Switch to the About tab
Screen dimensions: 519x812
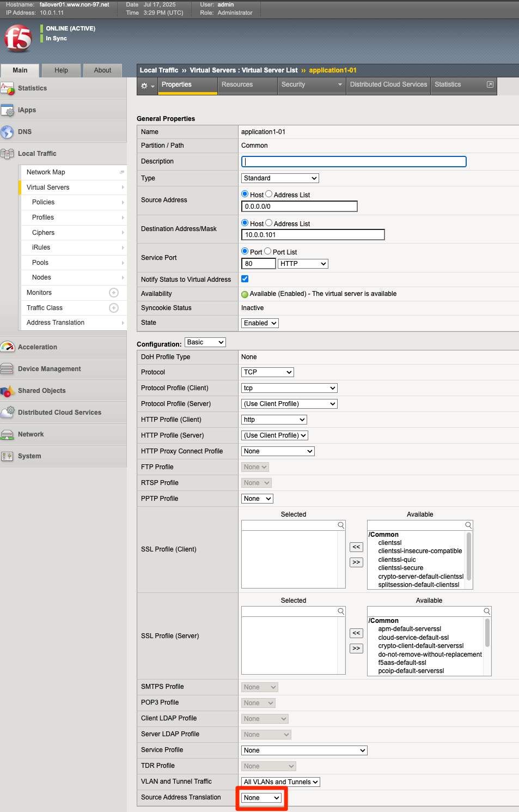pyautogui.click(x=102, y=70)
